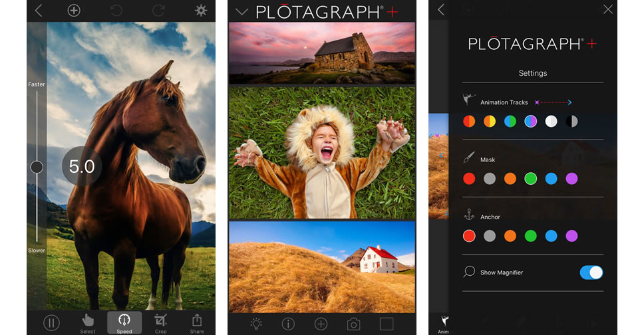Click the Settings heading
The image size is (644, 335).
(x=533, y=73)
